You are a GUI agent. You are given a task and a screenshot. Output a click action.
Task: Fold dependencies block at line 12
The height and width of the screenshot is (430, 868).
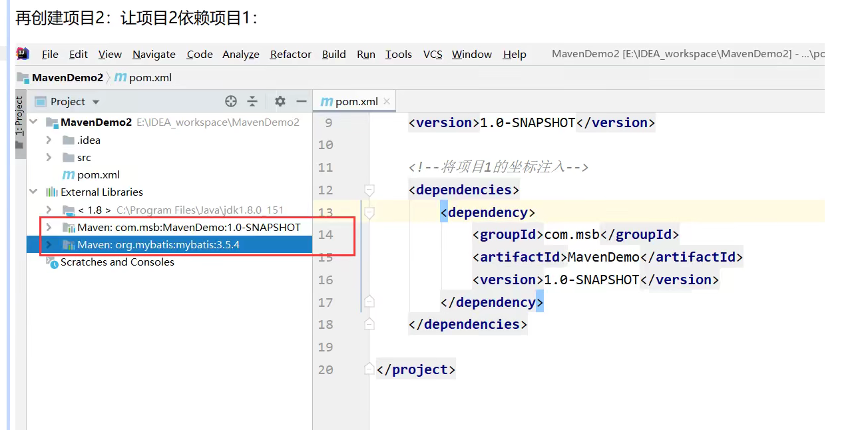pos(369,190)
